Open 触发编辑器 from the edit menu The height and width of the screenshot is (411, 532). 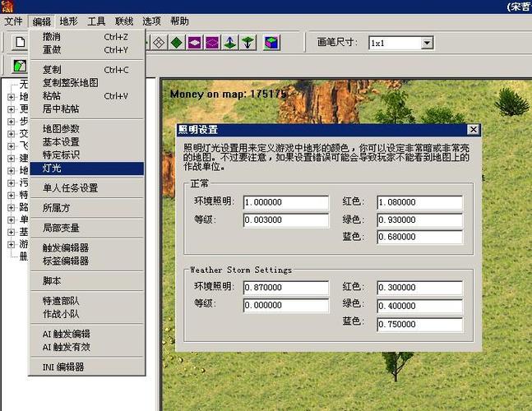point(65,247)
